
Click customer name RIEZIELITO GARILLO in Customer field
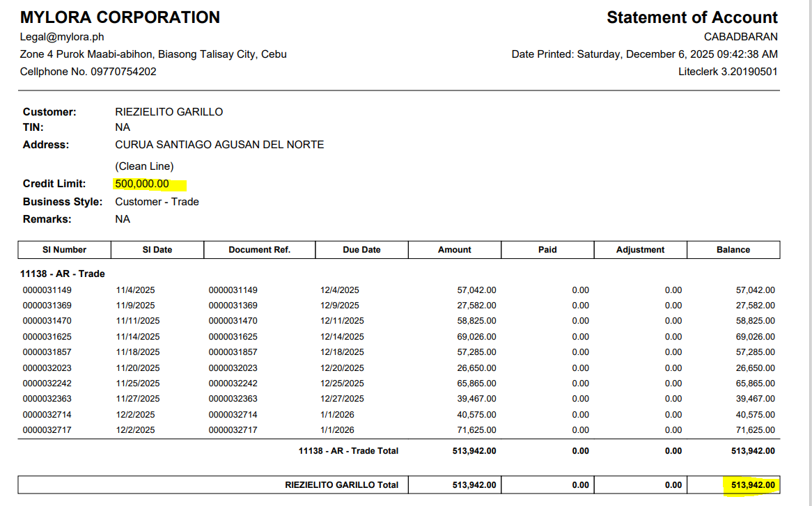(x=169, y=112)
